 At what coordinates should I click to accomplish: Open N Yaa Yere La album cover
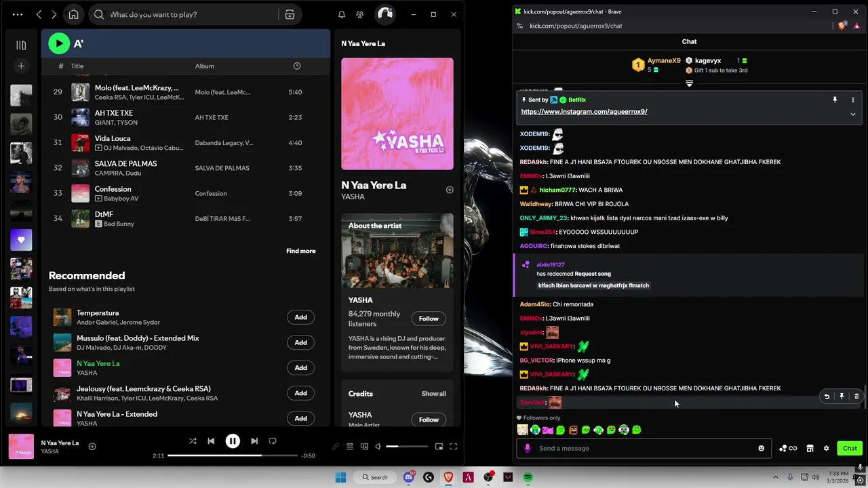[x=397, y=114]
